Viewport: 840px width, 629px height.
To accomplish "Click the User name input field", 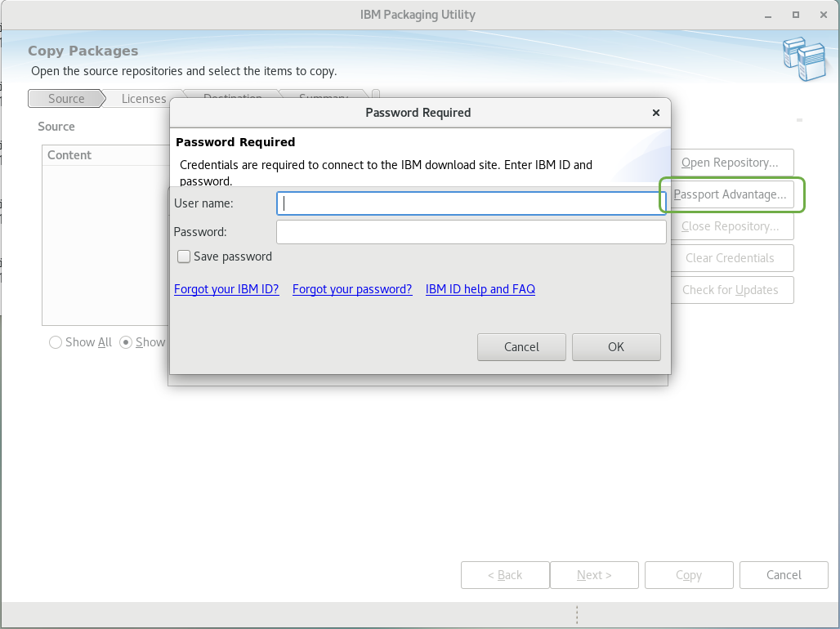I will (471, 203).
